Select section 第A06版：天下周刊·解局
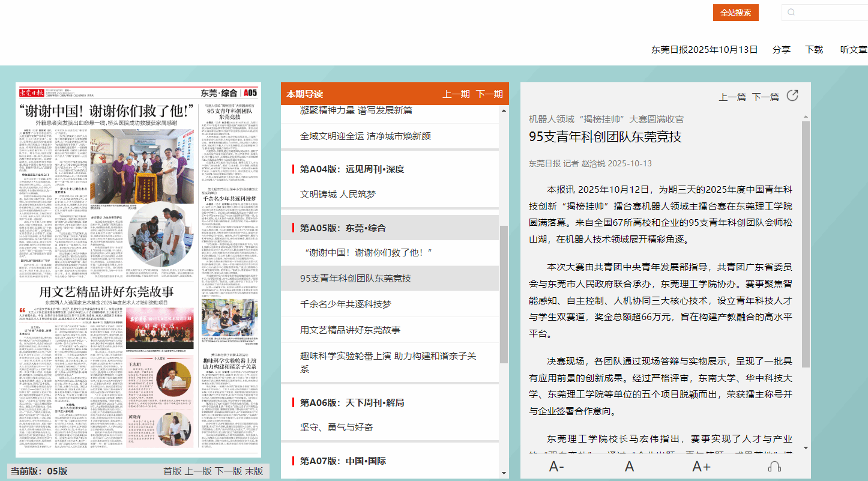Screen dimensions: 868x481 352,402
